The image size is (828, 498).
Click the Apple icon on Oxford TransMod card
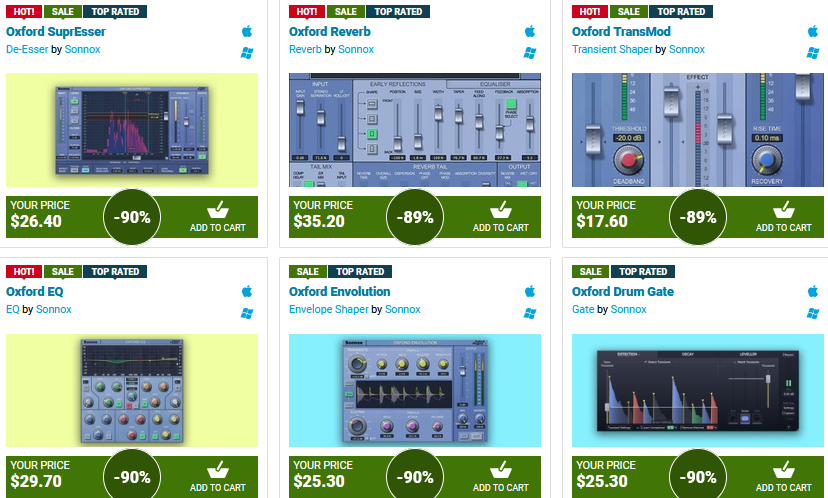coord(813,31)
